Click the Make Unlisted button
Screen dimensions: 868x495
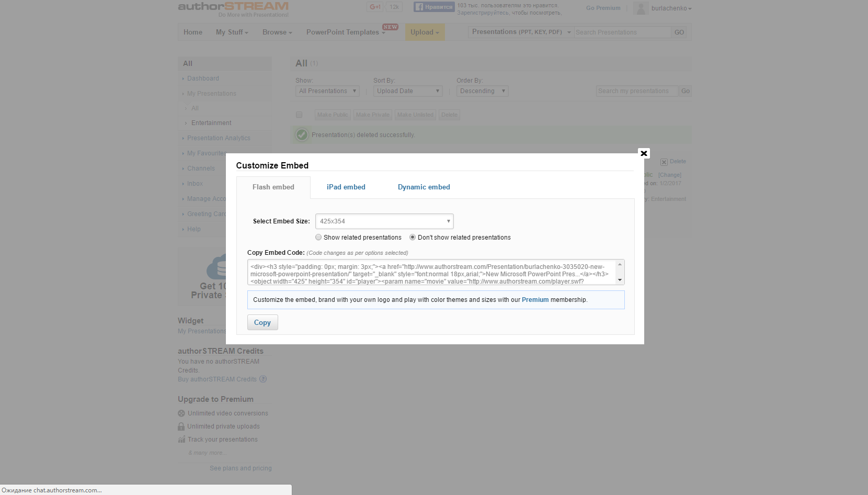[x=415, y=115]
